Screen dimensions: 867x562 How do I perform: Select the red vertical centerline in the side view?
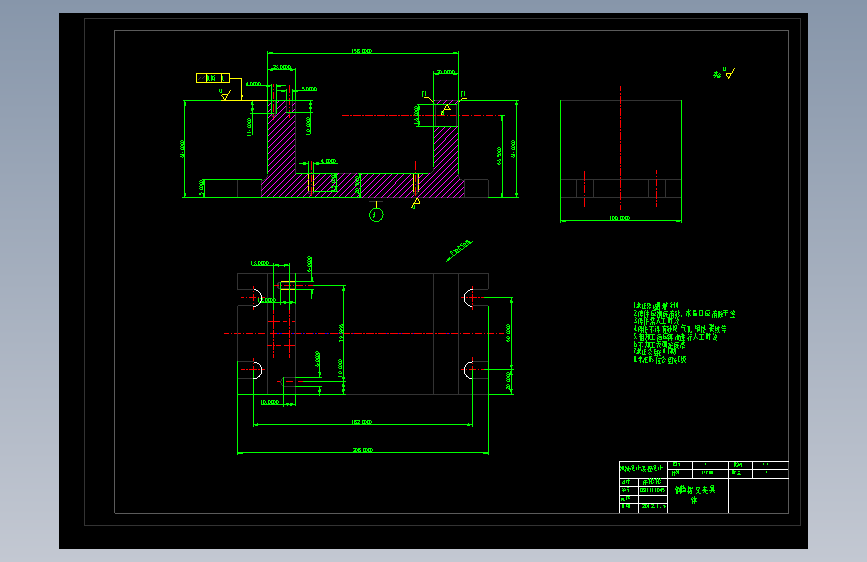tap(620, 148)
